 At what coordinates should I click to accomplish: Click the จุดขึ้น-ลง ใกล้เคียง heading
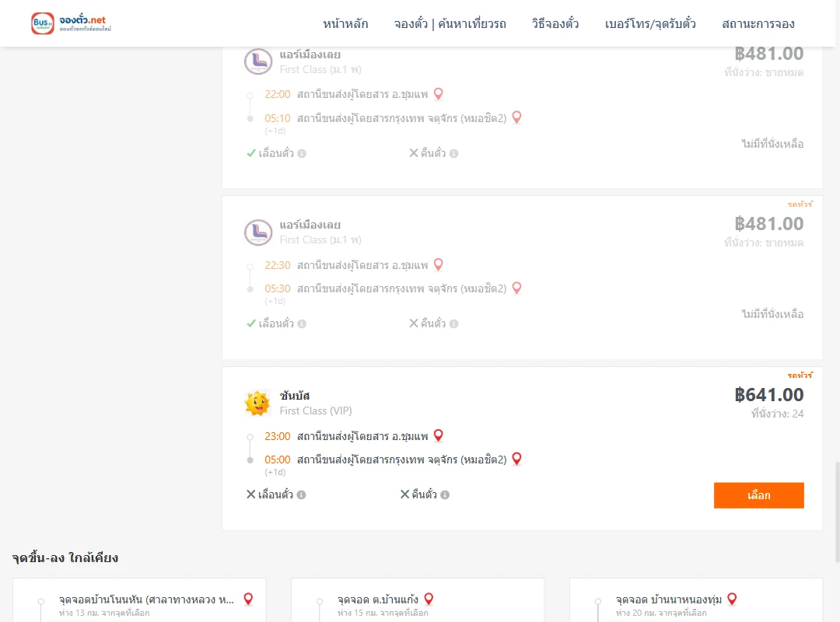point(65,557)
